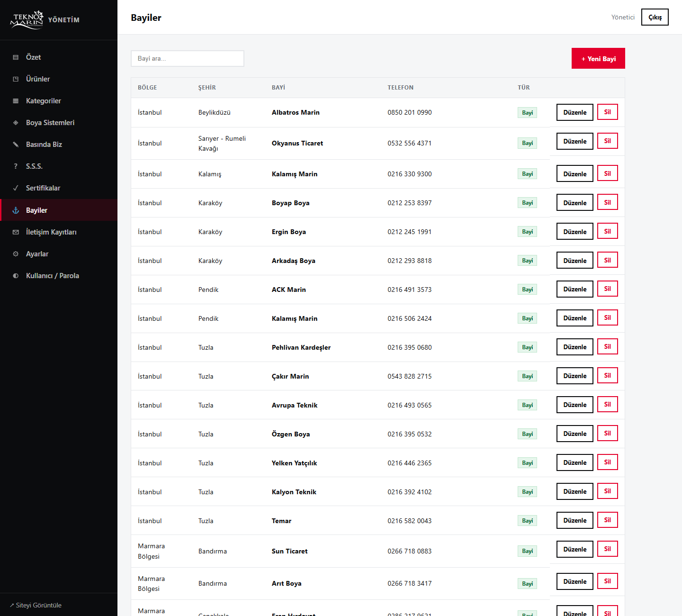Click the Ayarlar gear icon
This screenshot has width=682, height=616.
click(16, 254)
